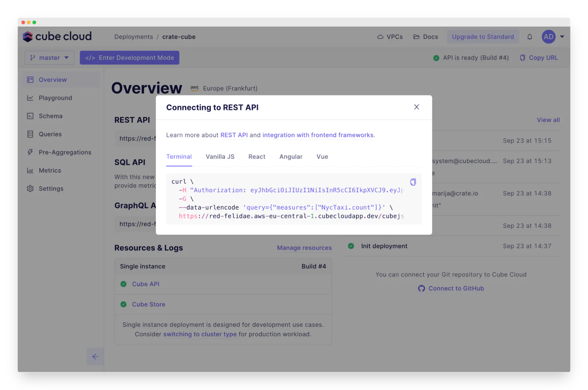Click Copy URL in toolbar

coord(539,58)
